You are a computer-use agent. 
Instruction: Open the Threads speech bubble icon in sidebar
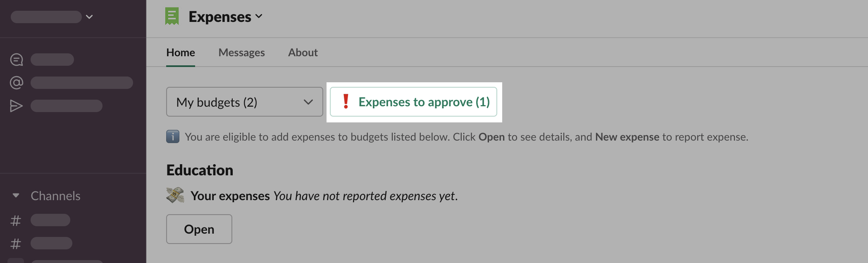pos(17,60)
